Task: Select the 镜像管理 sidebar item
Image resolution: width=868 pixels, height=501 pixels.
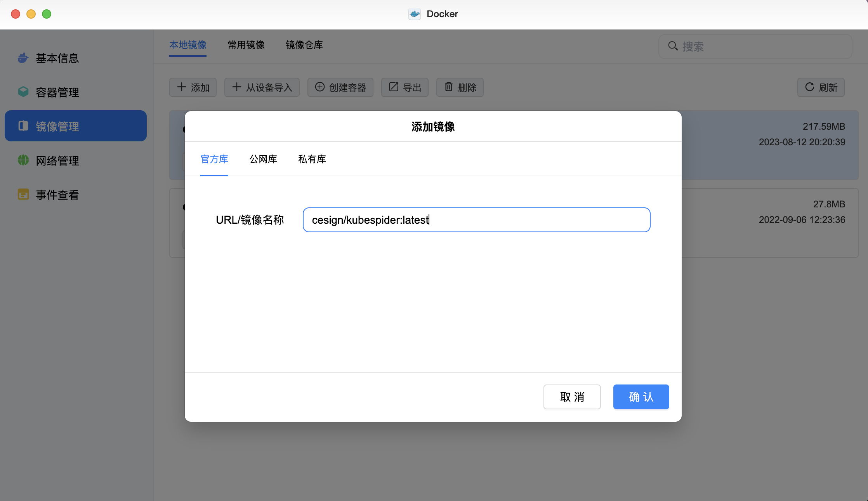Action: (x=76, y=126)
